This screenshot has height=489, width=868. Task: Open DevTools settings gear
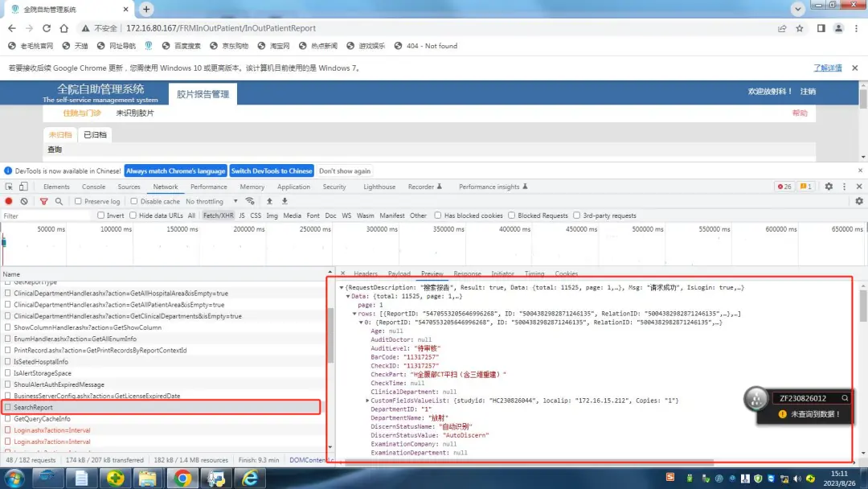(x=829, y=187)
